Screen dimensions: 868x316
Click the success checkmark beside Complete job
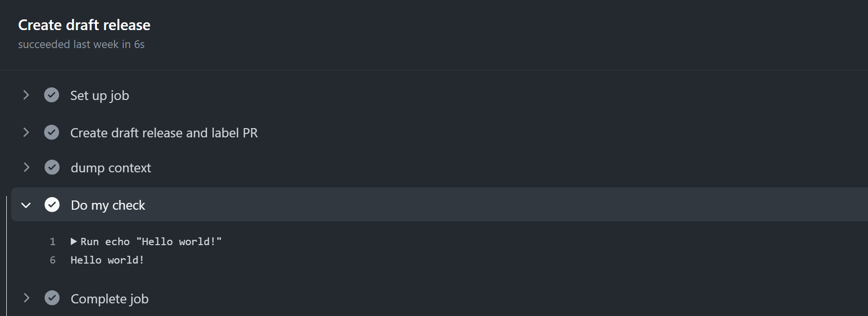coord(51,298)
